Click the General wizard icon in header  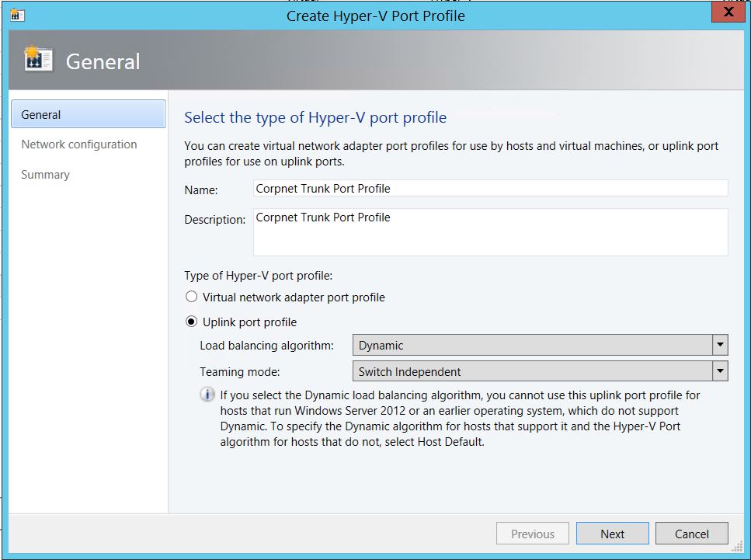point(38,61)
